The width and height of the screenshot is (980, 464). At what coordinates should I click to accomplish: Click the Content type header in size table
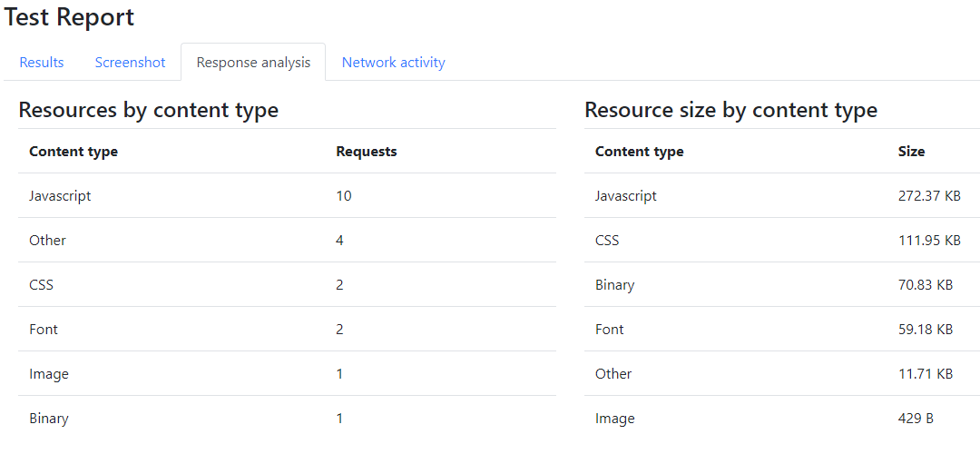click(x=640, y=152)
